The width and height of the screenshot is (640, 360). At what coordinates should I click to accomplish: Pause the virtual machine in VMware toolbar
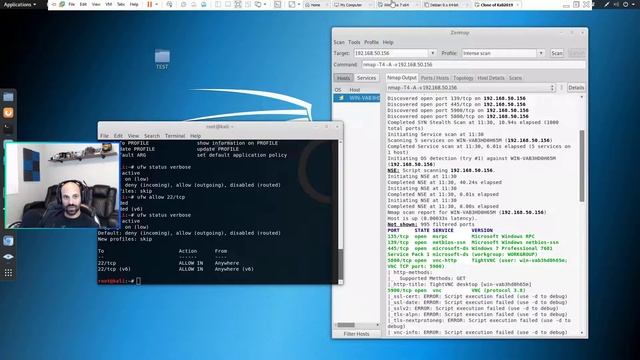pyautogui.click(x=150, y=4)
